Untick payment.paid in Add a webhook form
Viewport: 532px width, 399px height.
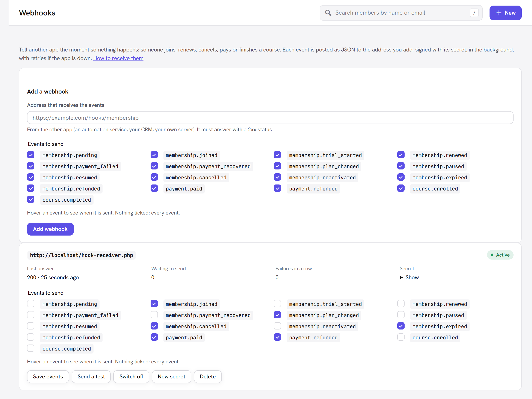pos(154,188)
